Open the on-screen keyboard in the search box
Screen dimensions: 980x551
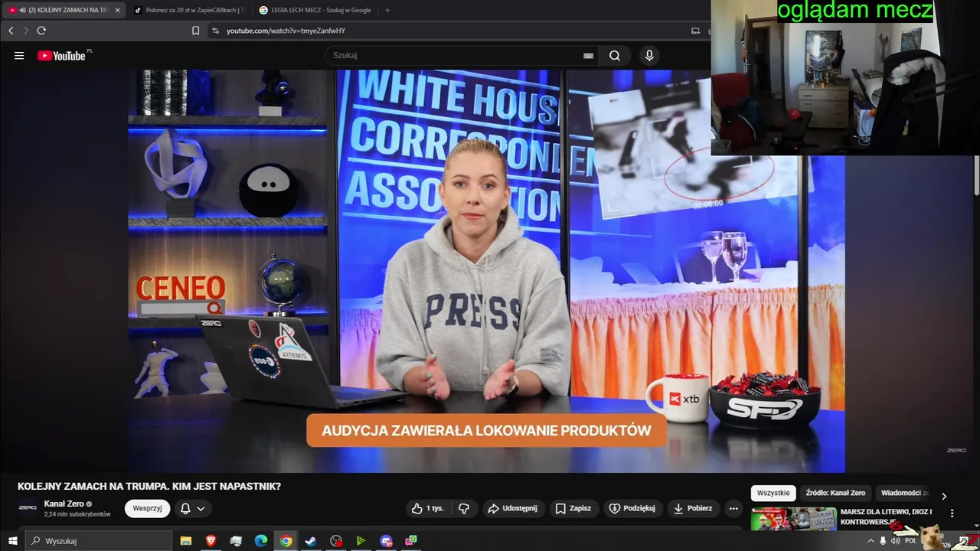588,55
